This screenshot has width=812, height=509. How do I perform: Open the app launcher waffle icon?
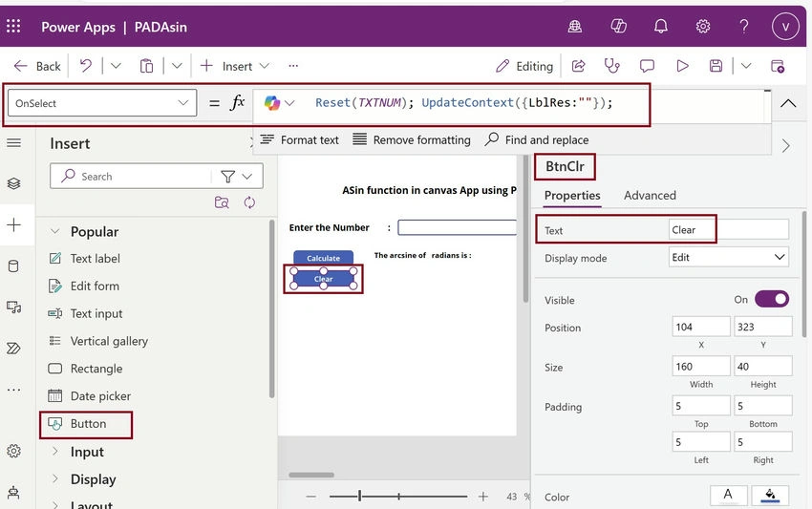(13, 27)
